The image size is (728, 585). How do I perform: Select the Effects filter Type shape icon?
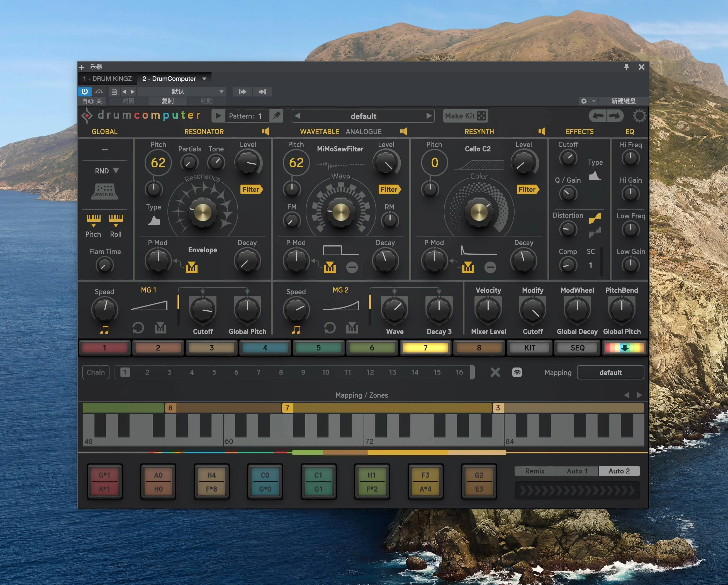point(595,176)
